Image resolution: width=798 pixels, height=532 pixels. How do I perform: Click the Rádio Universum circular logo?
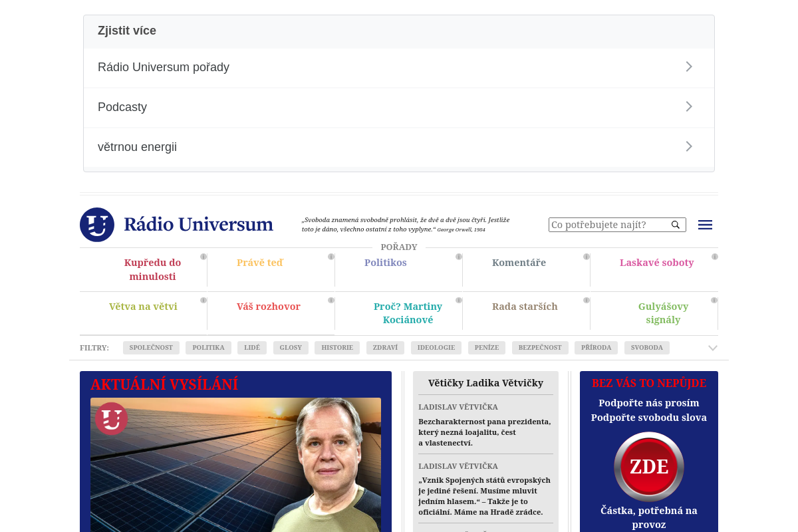97,225
